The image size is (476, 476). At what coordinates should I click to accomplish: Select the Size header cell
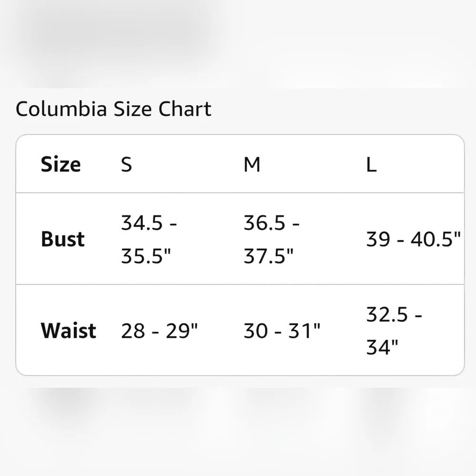click(60, 165)
